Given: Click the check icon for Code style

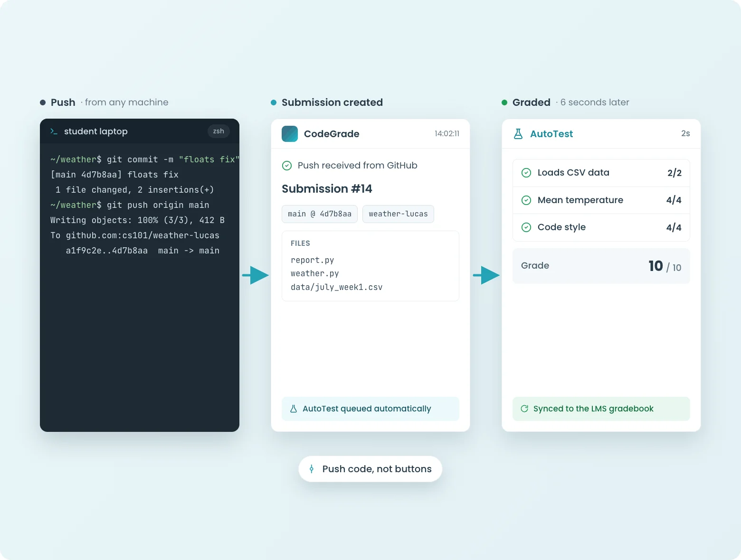Looking at the screenshot, I should (x=526, y=227).
